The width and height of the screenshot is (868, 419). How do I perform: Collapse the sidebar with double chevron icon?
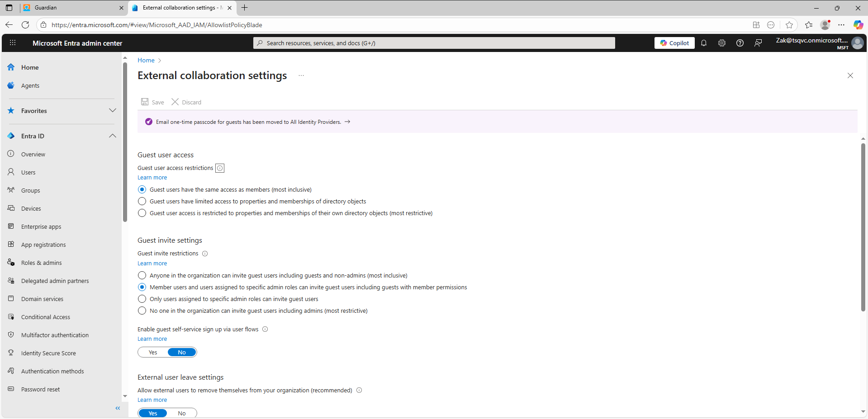(118, 408)
